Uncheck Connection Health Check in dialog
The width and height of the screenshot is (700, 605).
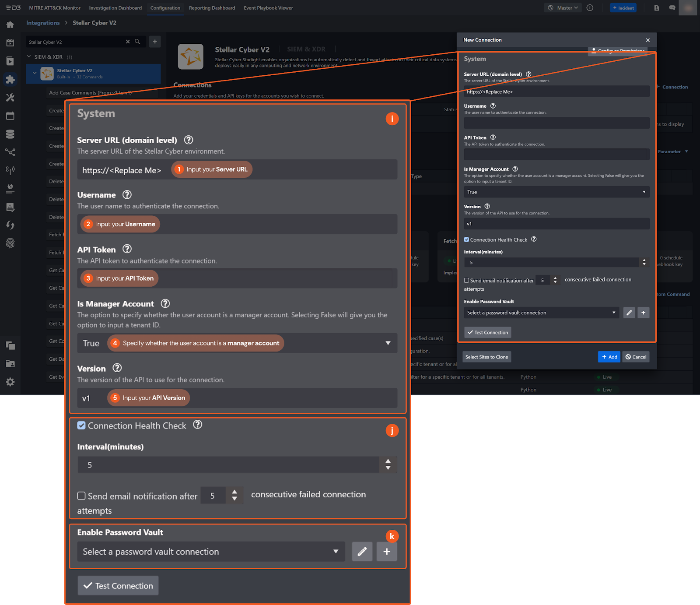coord(466,239)
